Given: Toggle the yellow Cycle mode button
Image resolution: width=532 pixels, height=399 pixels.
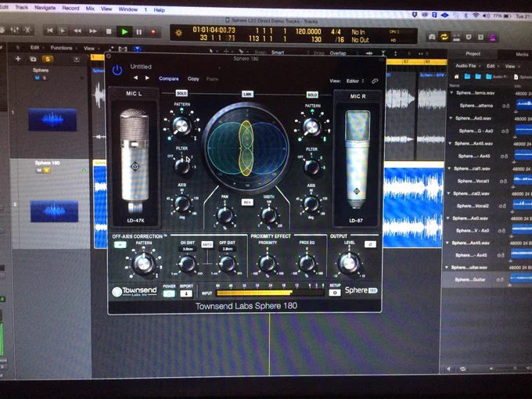Looking at the screenshot, I should (444, 37).
